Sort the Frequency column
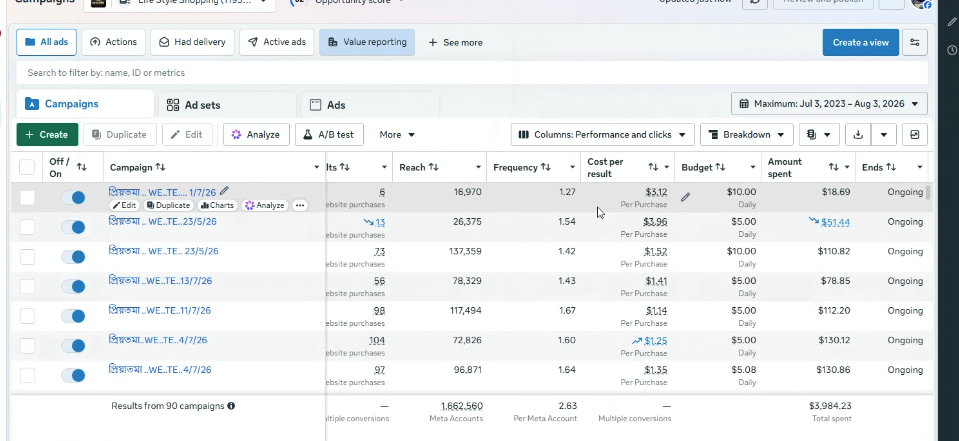The image size is (959, 441). [546, 167]
